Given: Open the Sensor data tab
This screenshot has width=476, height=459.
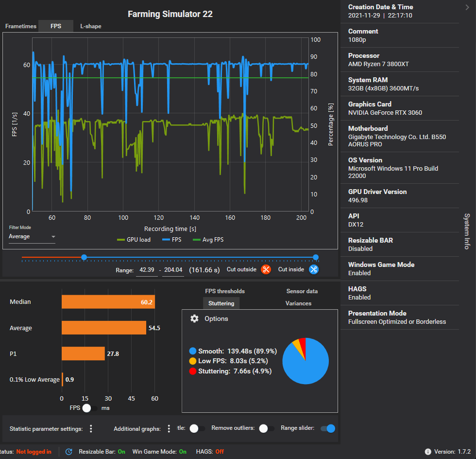Looking at the screenshot, I should pyautogui.click(x=302, y=291).
